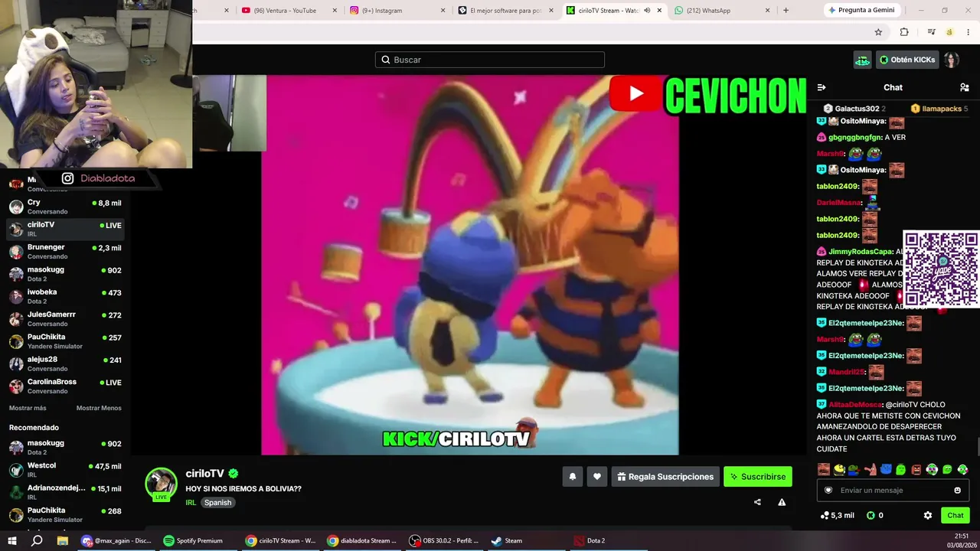The height and width of the screenshot is (551, 980).
Task: Open a new browser tab
Action: click(786, 11)
